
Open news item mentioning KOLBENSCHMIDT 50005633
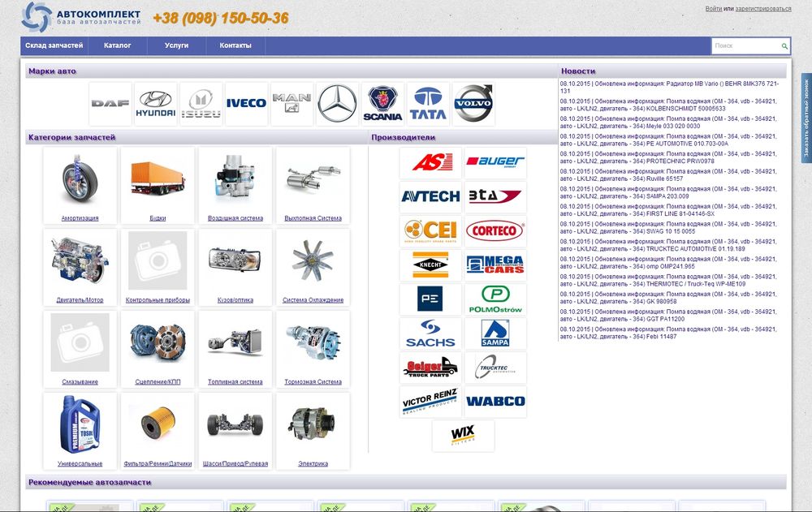pos(668,105)
